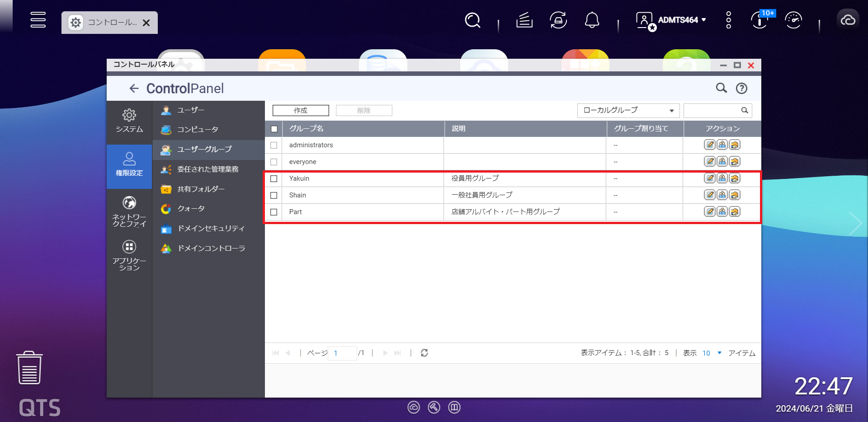The image size is (868, 422).
Task: Edit group details for everyone
Action: (x=710, y=162)
